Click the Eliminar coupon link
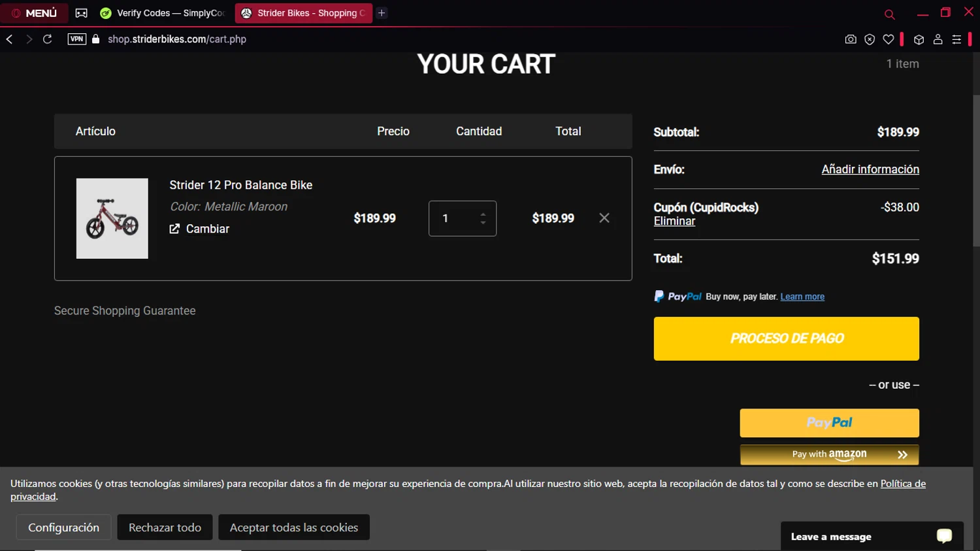Image resolution: width=980 pixels, height=551 pixels. coord(674,221)
